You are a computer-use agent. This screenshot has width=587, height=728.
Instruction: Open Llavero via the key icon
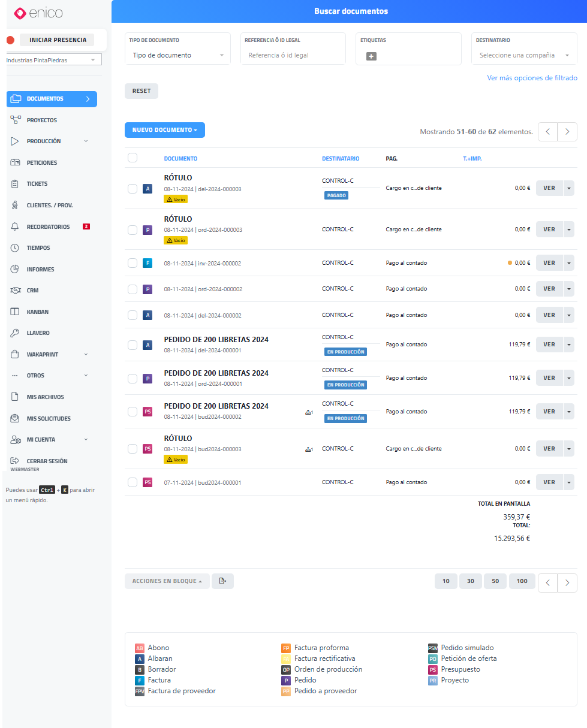coord(16,333)
